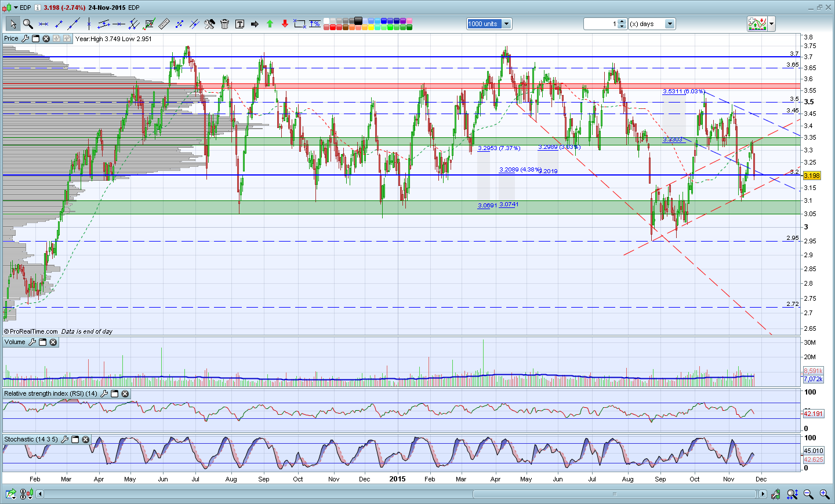Choose the red down arrow marker tool
Viewport: 835px width, 504px height.
(x=285, y=24)
